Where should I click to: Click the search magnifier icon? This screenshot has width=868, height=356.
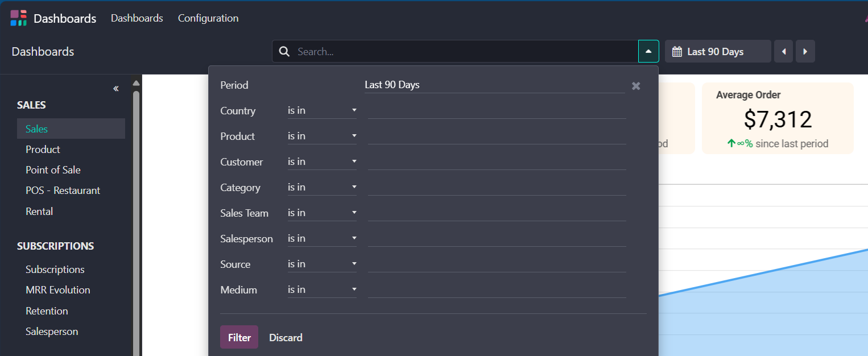pyautogui.click(x=284, y=52)
